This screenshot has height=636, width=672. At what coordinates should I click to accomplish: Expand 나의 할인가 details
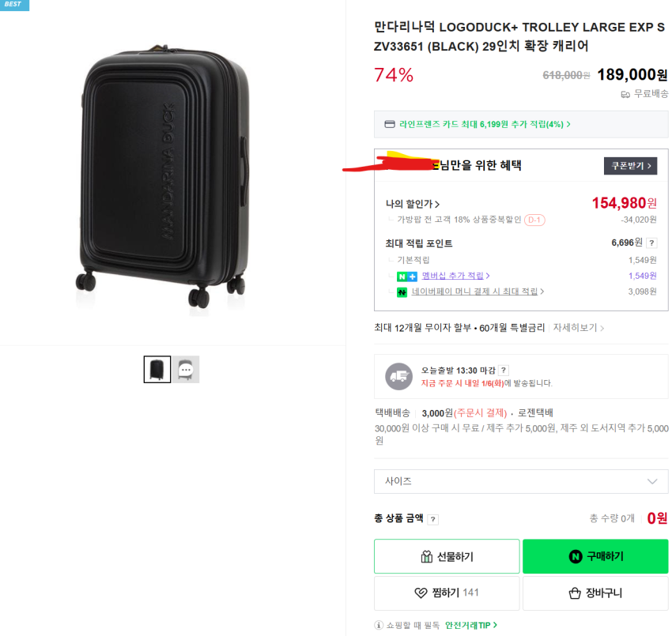click(x=413, y=204)
